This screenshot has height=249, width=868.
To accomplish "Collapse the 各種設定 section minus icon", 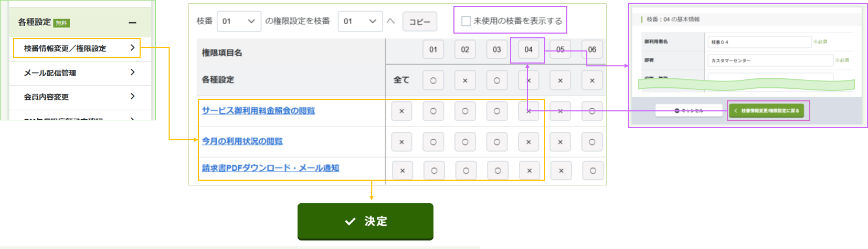I will coord(132,23).
